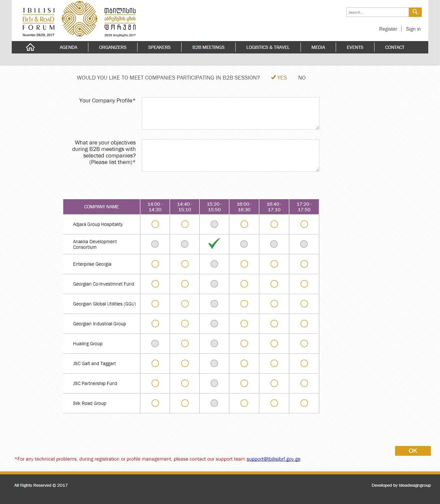Click the 14:00 - 14:30 column header
Image resolution: width=440 pixels, height=504 pixels.
click(155, 207)
